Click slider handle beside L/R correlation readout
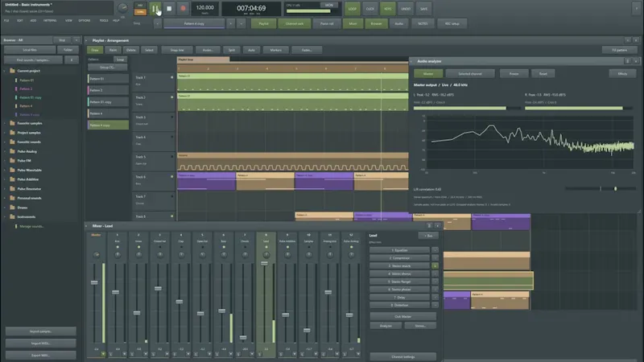This screenshot has height=362, width=644. tap(615, 188)
